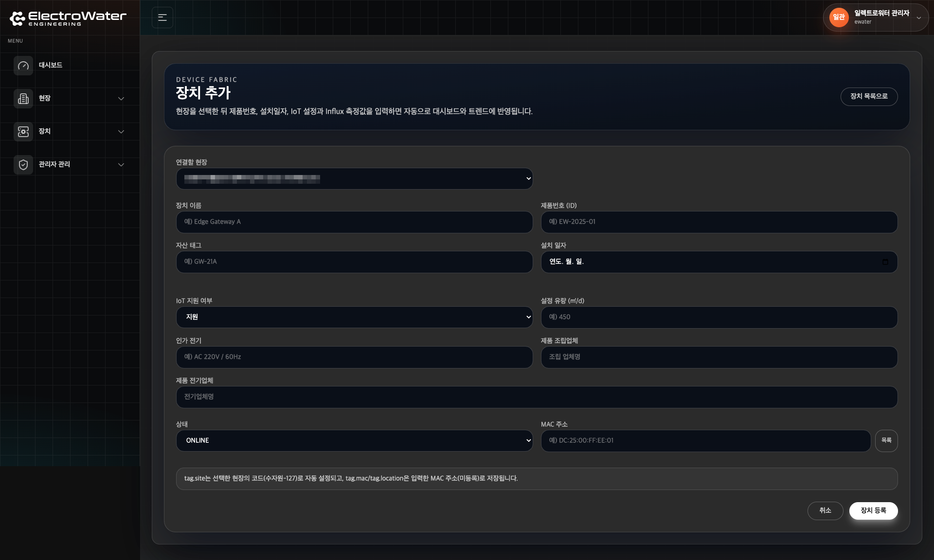Image resolution: width=934 pixels, height=560 pixels.
Task: Open 대시보드 menu item
Action: (x=51, y=65)
